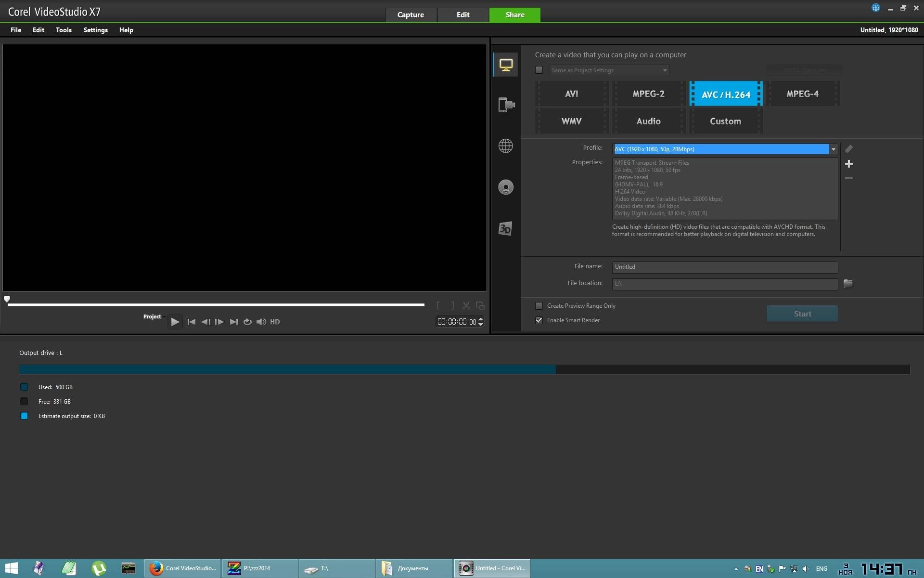Screen dimensions: 924x578
Task: Choose the MPEG-2 format button
Action: pos(649,94)
